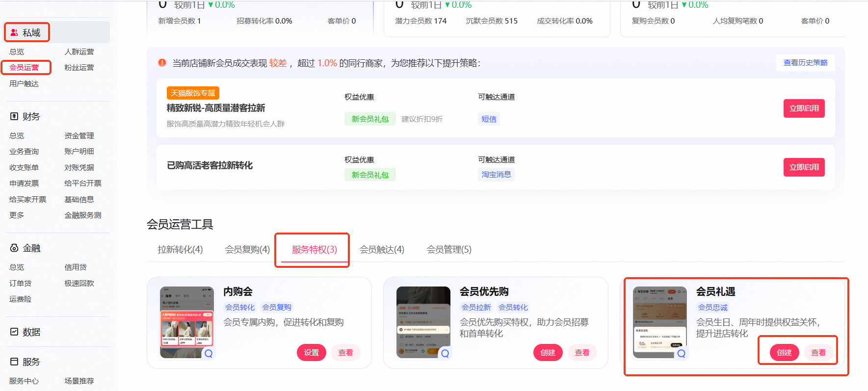
Task: Open 给买家开票 under 财务
Action: point(27,200)
